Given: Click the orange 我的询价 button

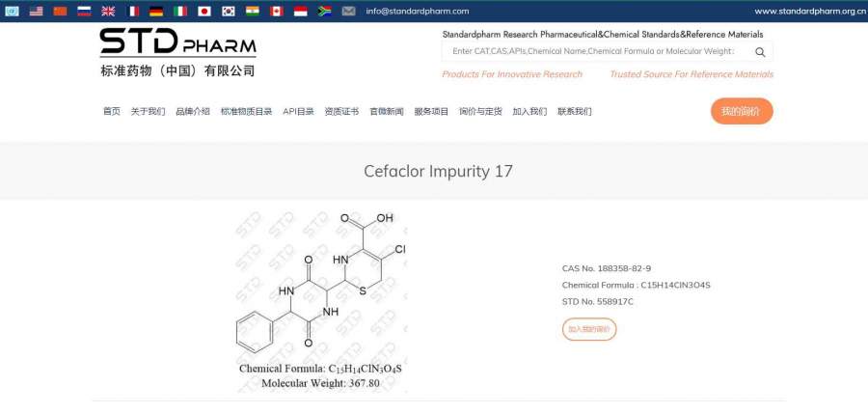Looking at the screenshot, I should coord(742,111).
